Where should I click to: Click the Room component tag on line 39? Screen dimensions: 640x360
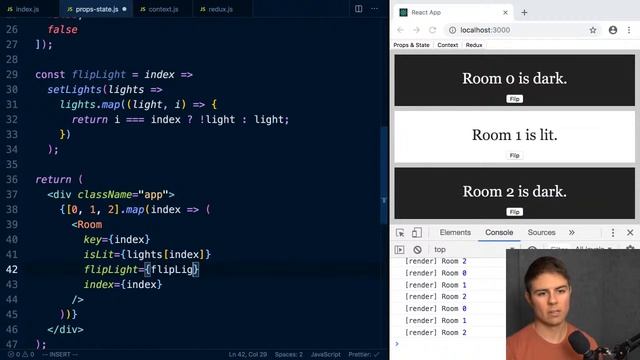(x=89, y=224)
